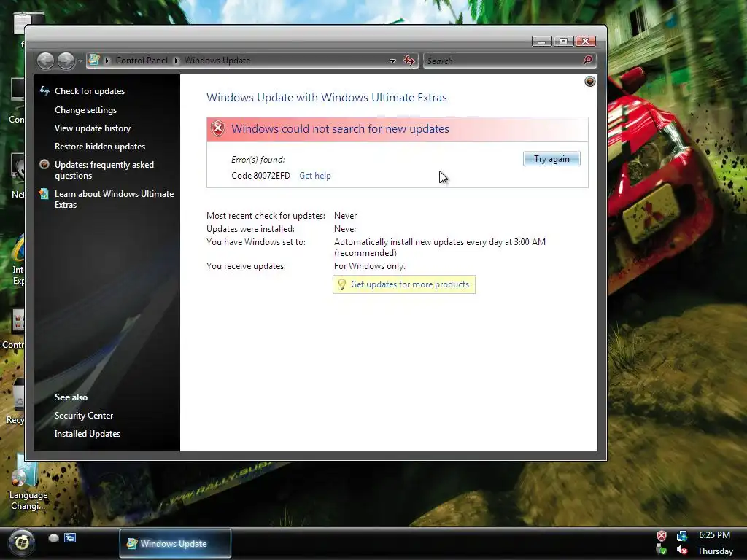Open View update history
Viewport: 747px width, 560px height.
[93, 128]
